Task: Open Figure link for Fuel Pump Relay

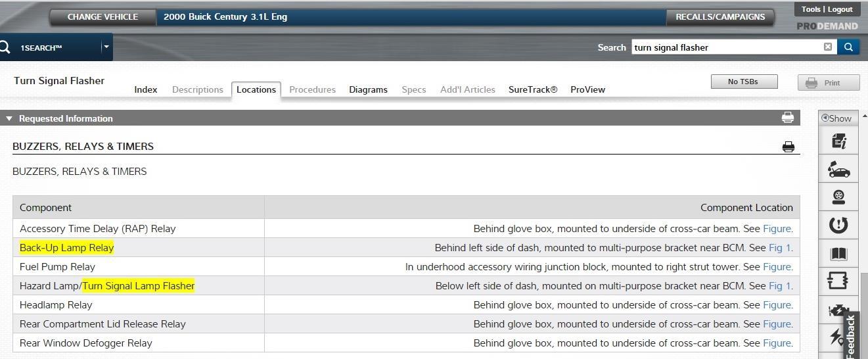Action: [777, 267]
